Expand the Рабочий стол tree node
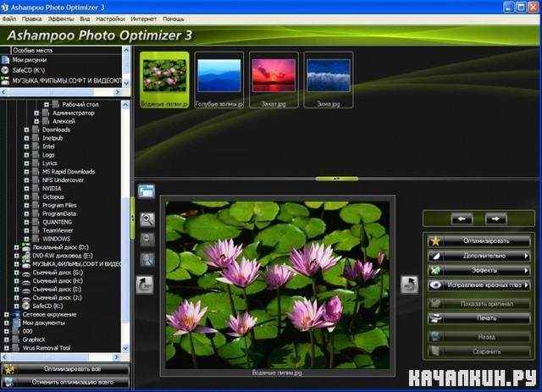The image size is (542, 392). (47, 104)
